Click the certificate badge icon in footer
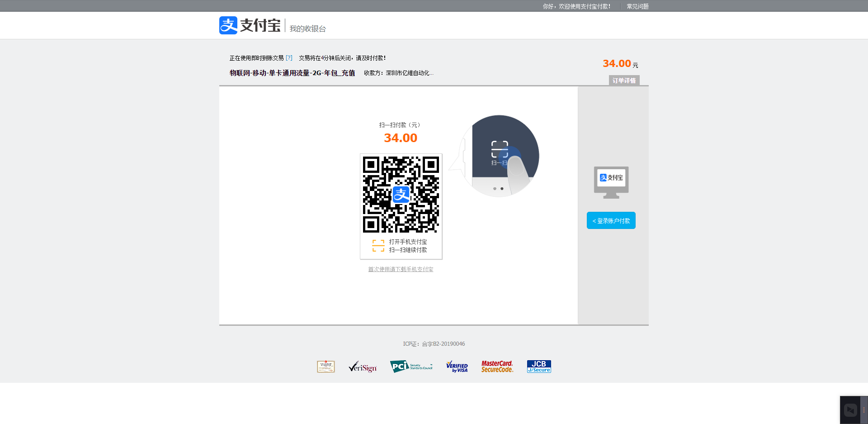 326,367
